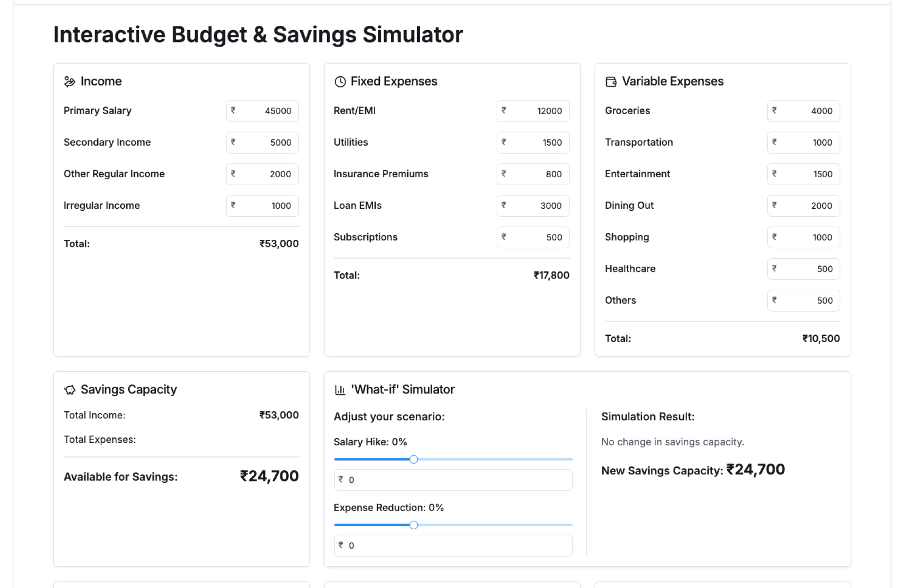The width and height of the screenshot is (905, 588).
Task: Click the Expense Reduction slider handle
Action: [413, 525]
